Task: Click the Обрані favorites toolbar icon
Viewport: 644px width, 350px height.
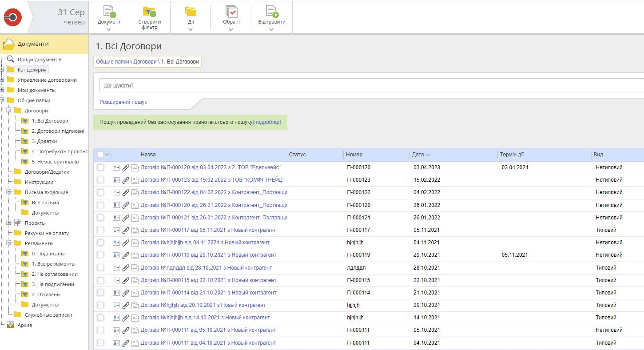Action: [x=231, y=12]
